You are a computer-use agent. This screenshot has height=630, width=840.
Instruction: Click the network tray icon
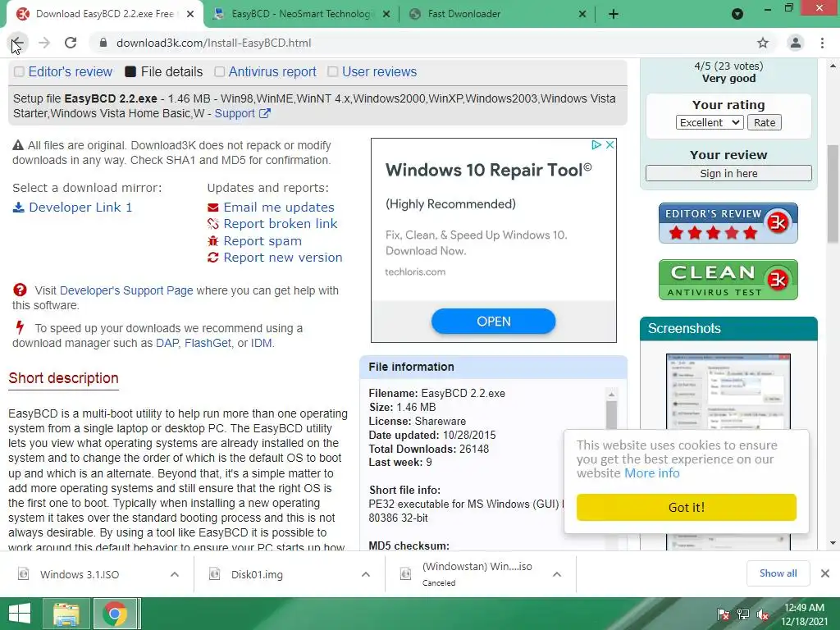point(743,614)
